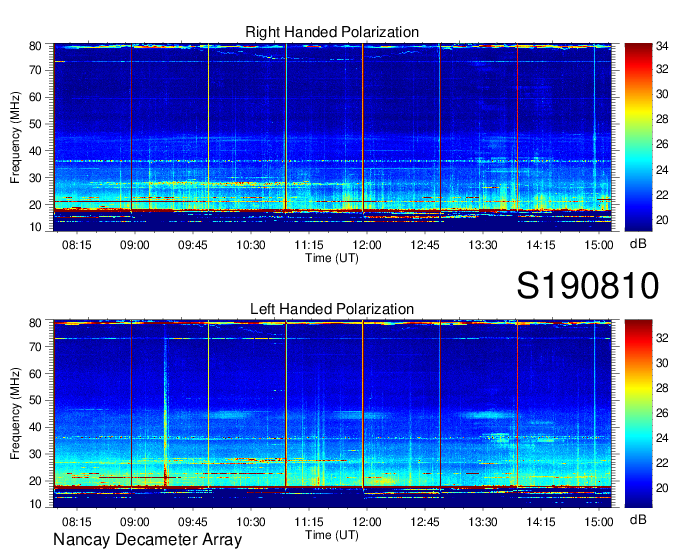This screenshot has height=552, width=680.
Task: Click the right-handed plot's color bar
Action: [x=638, y=137]
